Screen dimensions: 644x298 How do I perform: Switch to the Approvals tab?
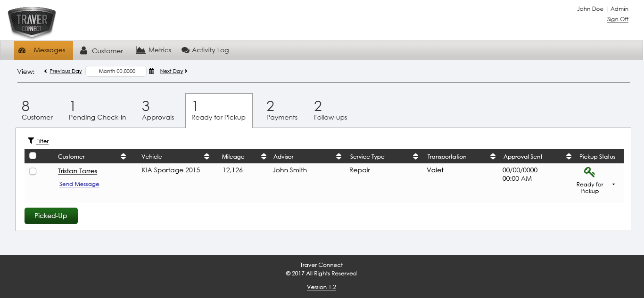(158, 111)
